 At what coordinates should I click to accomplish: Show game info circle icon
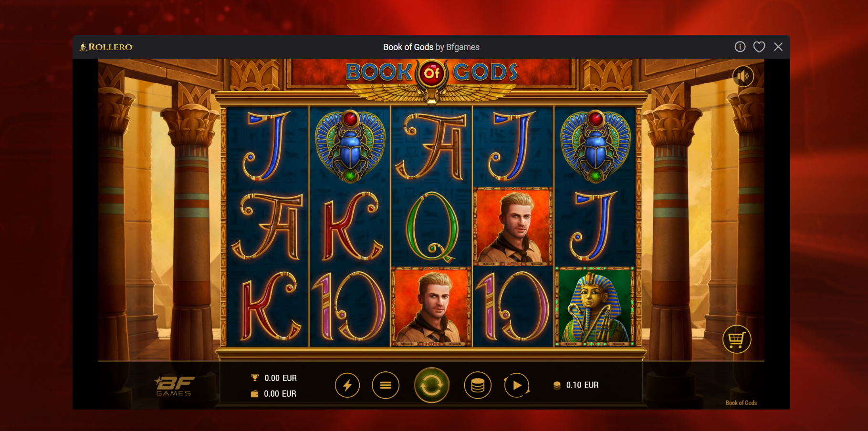tap(740, 47)
